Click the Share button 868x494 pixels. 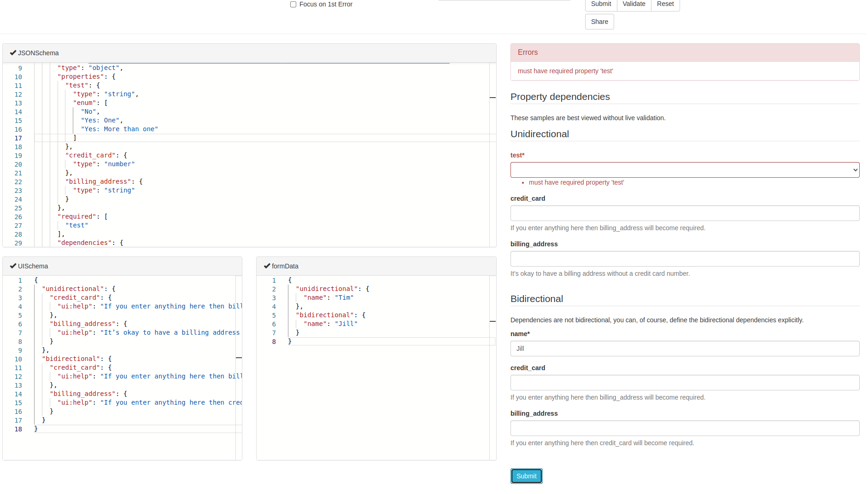[x=599, y=21]
